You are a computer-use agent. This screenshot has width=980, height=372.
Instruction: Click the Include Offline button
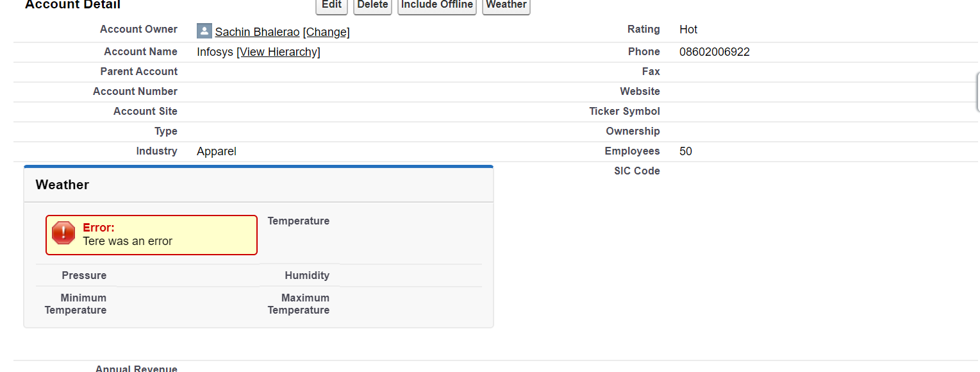coord(437,5)
